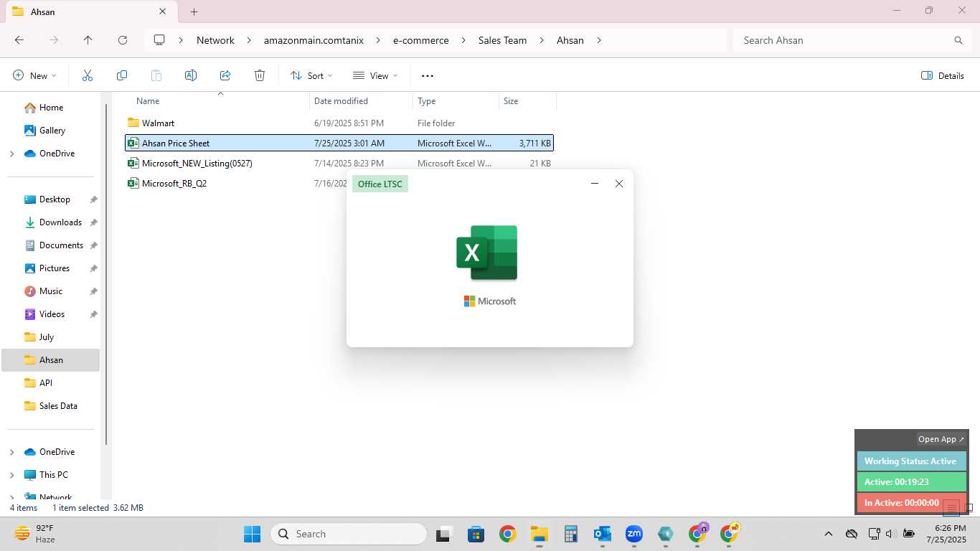
Task: Expand the chevron after Network in address bar
Action: coord(249,40)
